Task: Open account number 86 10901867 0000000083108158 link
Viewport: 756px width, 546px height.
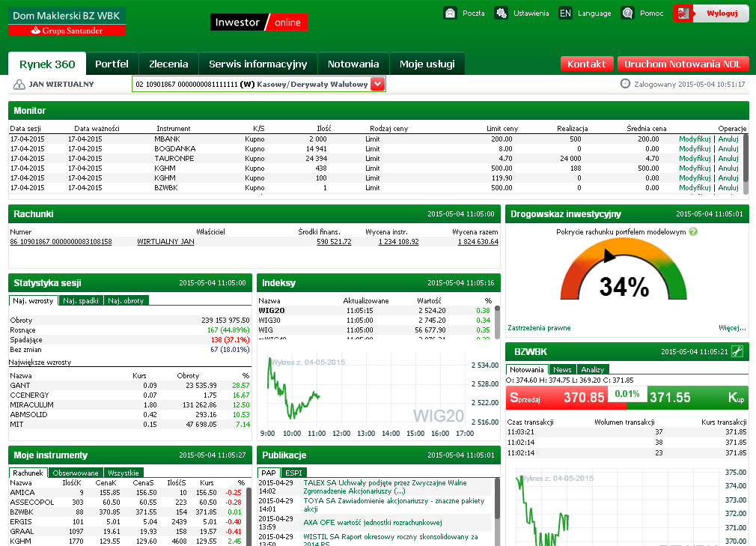Action: [61, 242]
